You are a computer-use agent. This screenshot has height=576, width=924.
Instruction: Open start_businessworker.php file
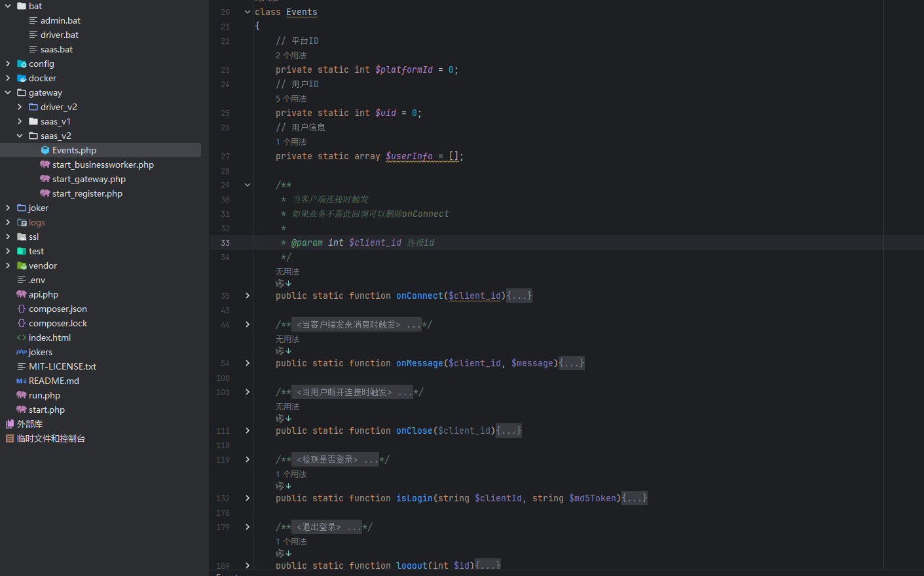[103, 164]
